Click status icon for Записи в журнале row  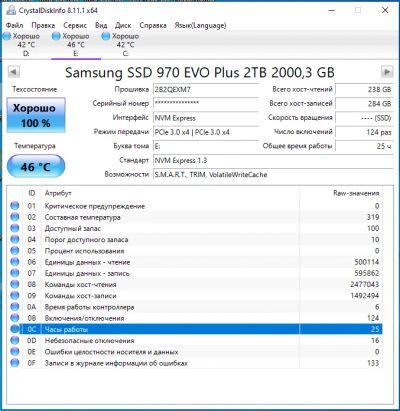click(15, 363)
